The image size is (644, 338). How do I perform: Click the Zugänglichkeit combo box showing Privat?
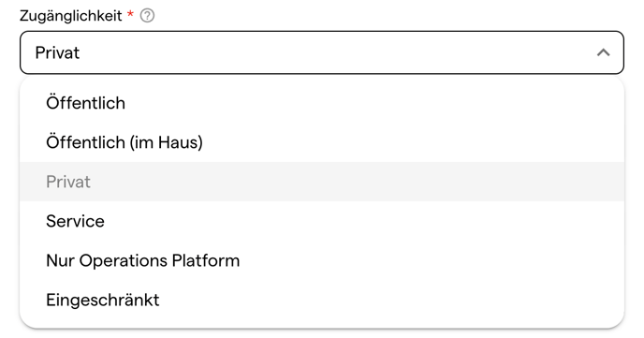click(322, 52)
